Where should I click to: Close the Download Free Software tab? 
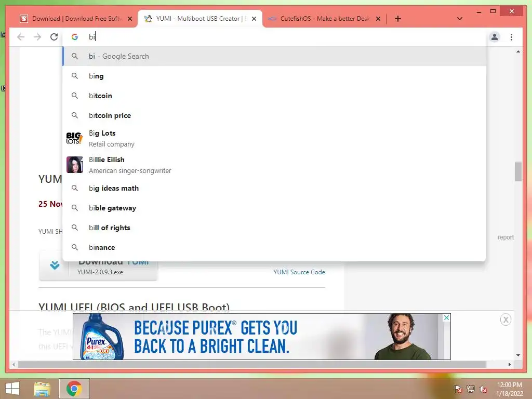(x=129, y=19)
